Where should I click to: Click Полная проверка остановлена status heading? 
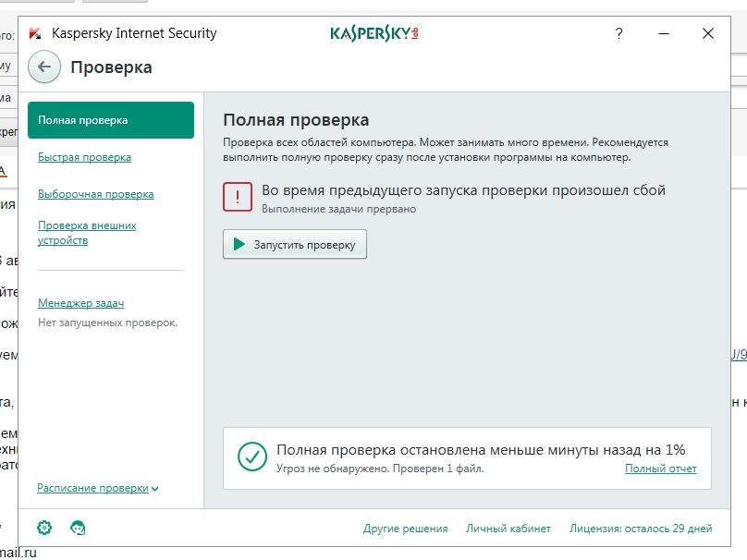[481, 449]
